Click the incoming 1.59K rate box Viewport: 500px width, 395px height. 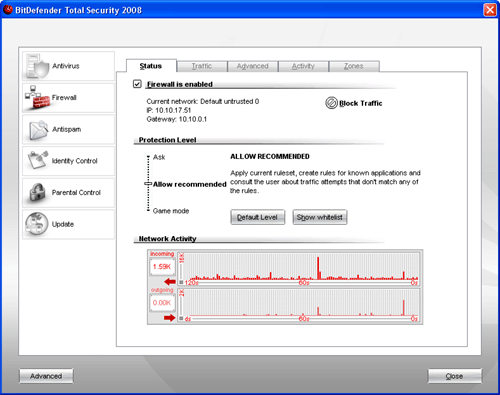point(162,267)
